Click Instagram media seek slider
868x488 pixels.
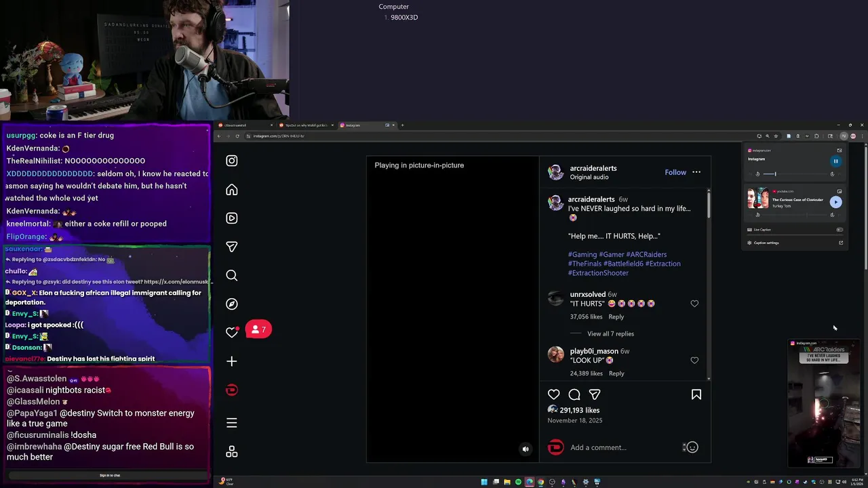coord(795,174)
